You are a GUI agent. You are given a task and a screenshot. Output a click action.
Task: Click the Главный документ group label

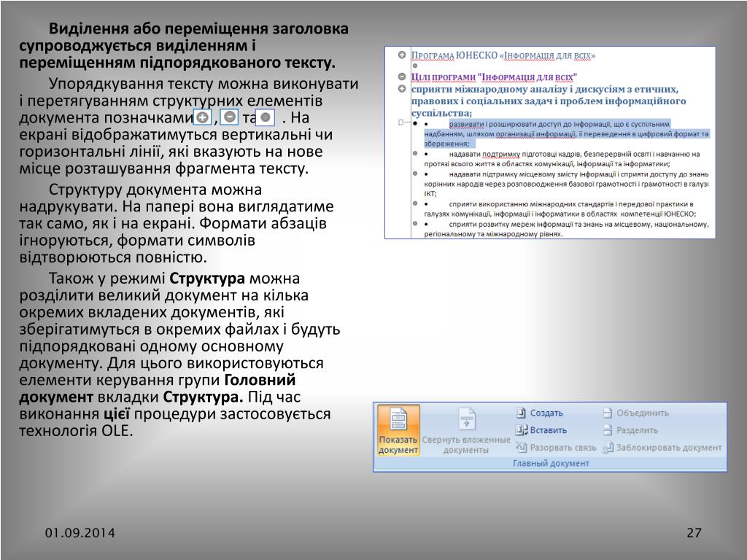(x=551, y=463)
